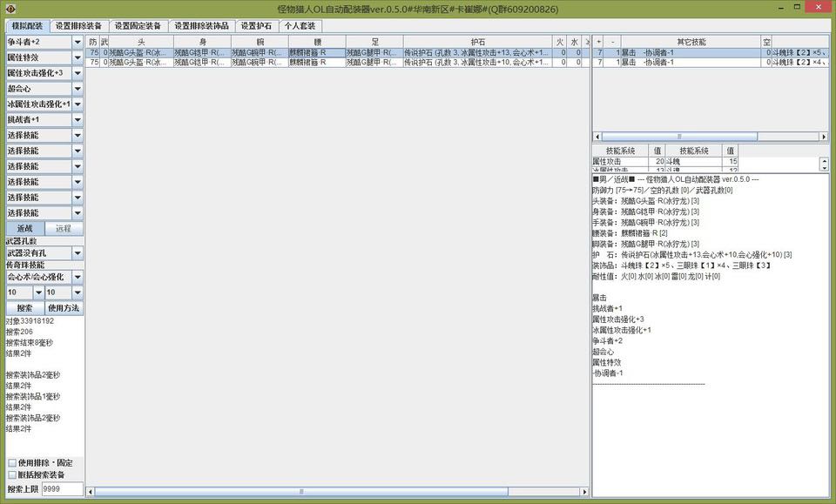Click the 腰 column header
Image resolution: width=836 pixels, height=504 pixels.
(x=317, y=42)
